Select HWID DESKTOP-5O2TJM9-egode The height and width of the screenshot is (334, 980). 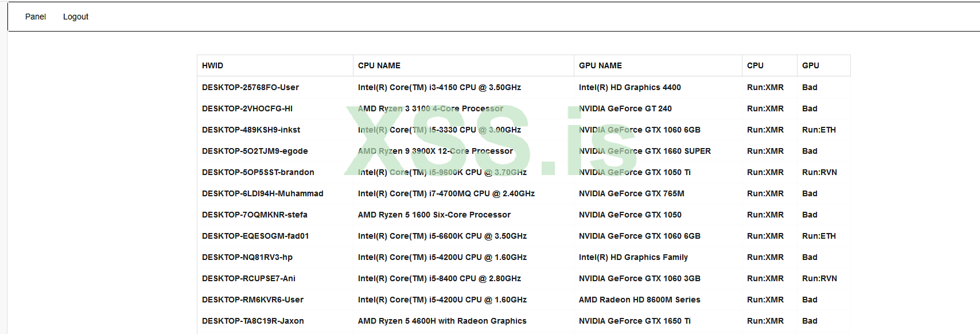point(255,151)
